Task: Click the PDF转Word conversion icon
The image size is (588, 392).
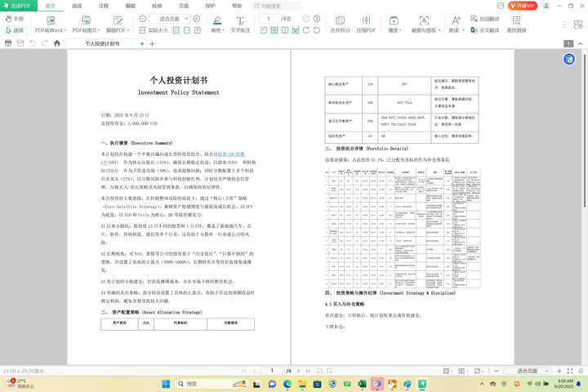Action: click(x=49, y=20)
